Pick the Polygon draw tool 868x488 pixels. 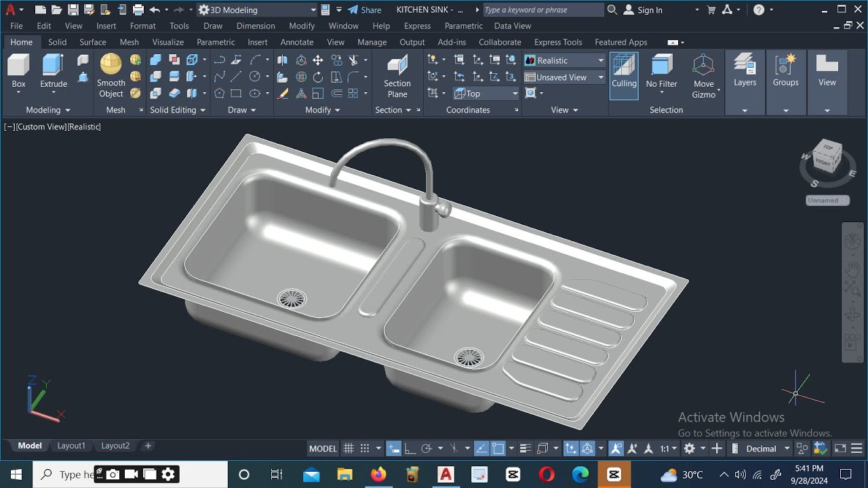pos(219,94)
